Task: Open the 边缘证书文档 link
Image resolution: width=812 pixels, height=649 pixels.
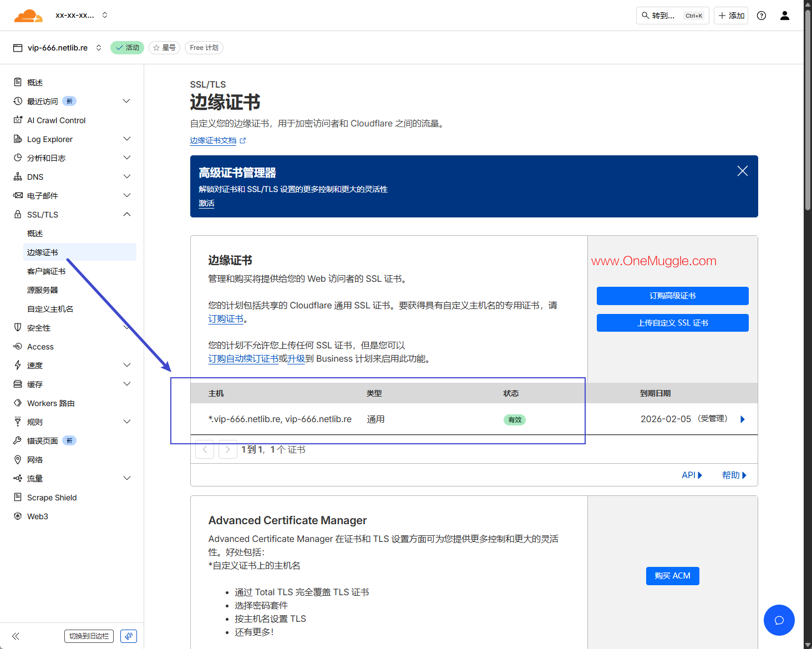Action: click(217, 141)
